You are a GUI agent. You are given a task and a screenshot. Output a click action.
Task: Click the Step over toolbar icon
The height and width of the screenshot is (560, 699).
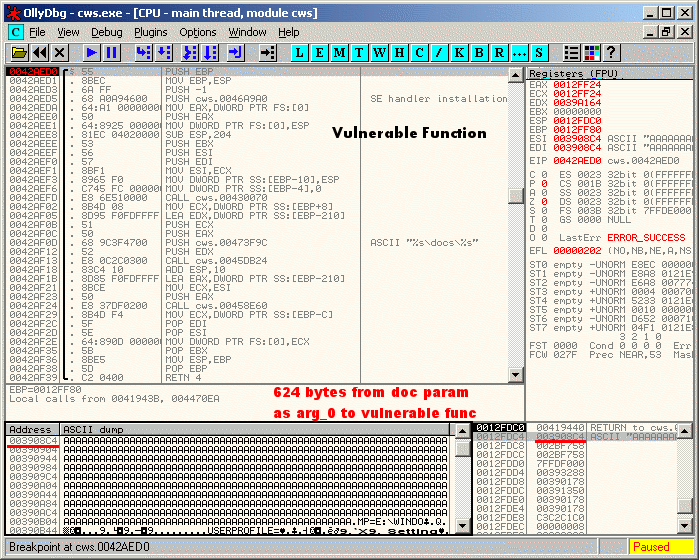click(x=164, y=53)
